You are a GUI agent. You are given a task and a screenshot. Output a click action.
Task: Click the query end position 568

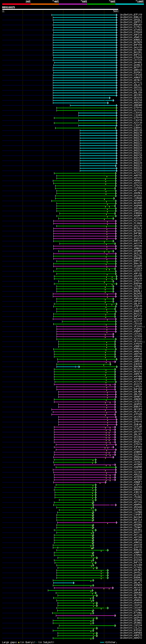click(115, 11)
